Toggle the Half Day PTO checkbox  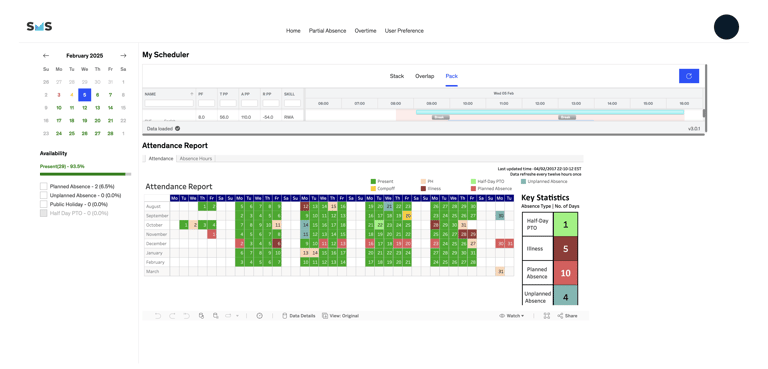44,213
